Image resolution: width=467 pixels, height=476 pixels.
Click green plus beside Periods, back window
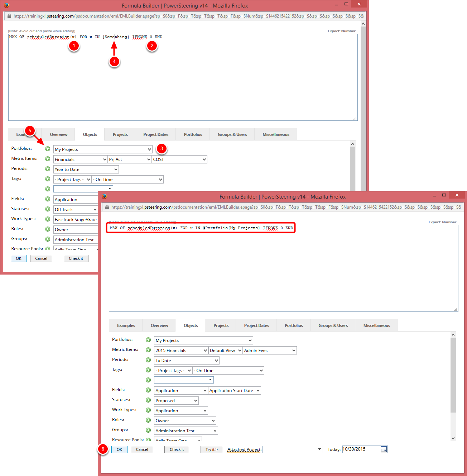coord(48,169)
